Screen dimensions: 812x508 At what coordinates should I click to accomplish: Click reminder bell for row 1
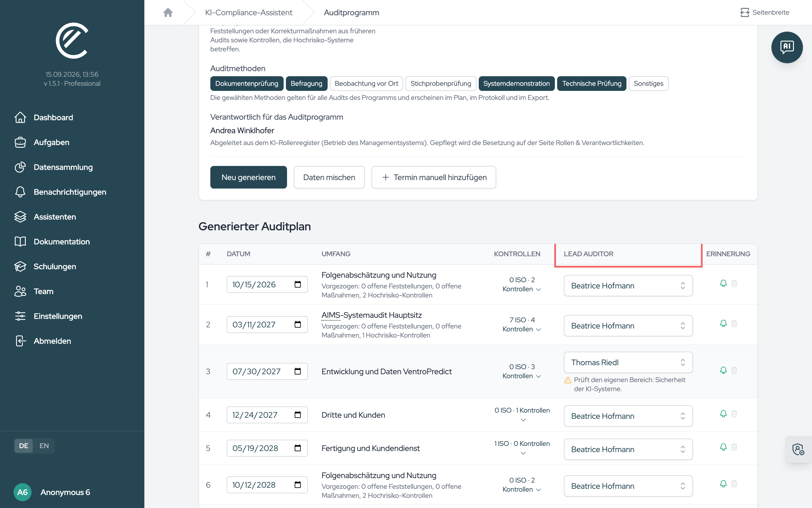723,283
